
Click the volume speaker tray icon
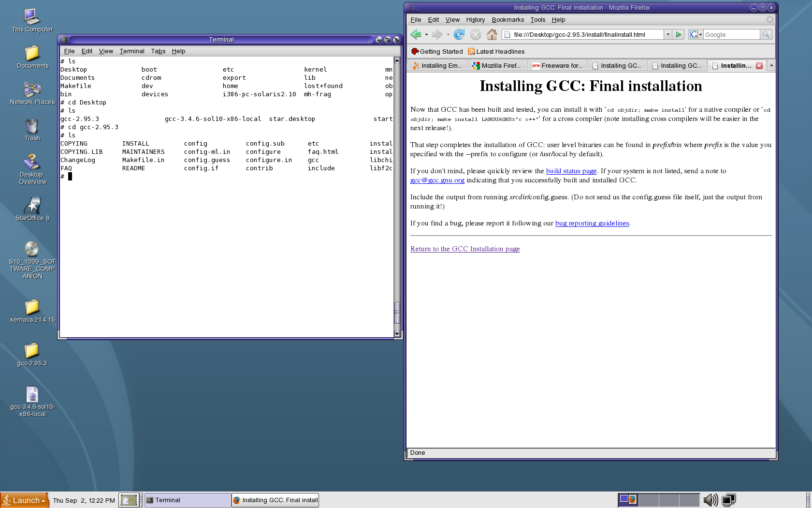coord(710,500)
